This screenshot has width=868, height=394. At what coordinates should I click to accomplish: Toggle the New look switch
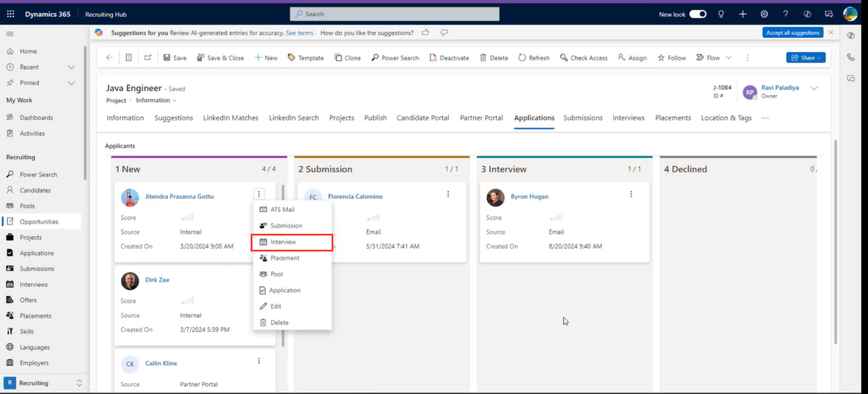(x=698, y=14)
